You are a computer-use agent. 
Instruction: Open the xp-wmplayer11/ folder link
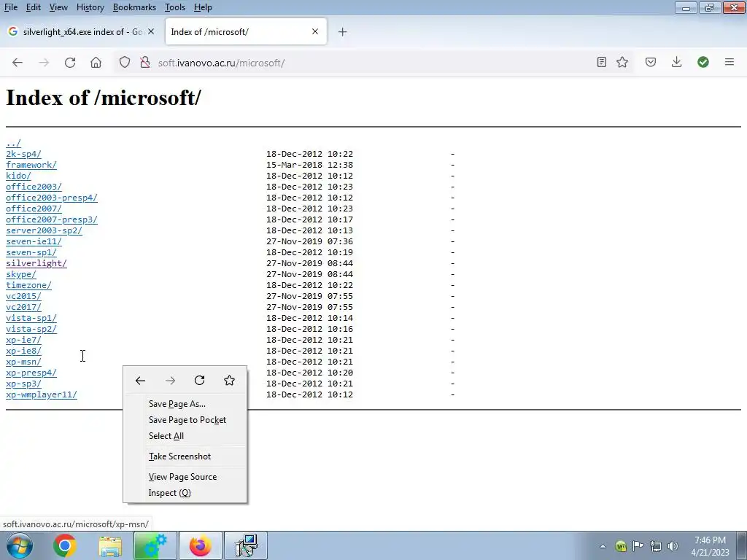point(42,394)
